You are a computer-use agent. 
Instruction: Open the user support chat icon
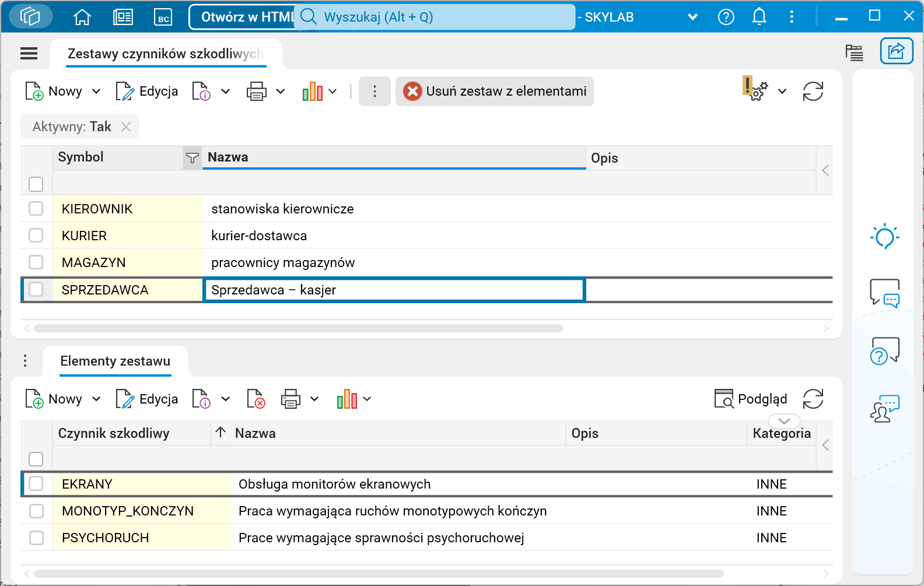pos(884,408)
